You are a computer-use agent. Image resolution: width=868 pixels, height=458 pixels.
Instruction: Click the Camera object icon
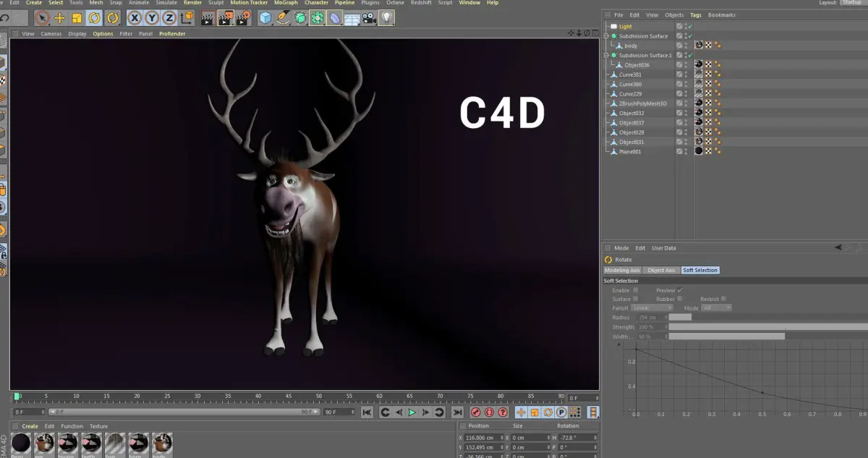(370, 18)
